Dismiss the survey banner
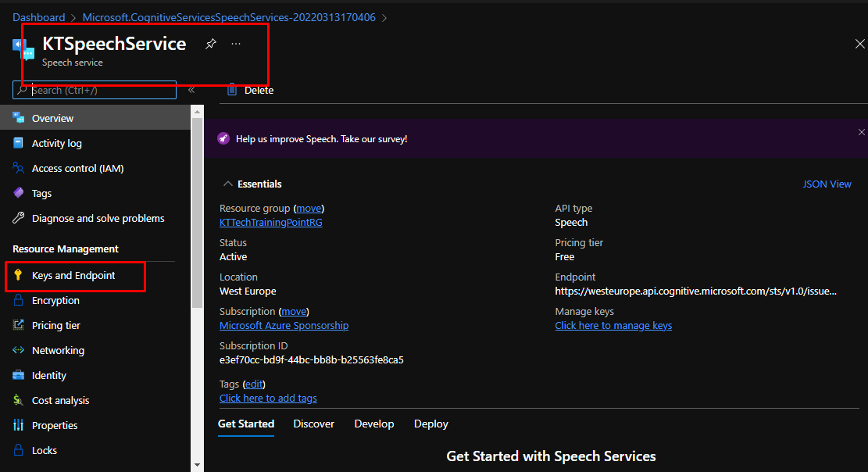868x472 pixels. tap(861, 132)
